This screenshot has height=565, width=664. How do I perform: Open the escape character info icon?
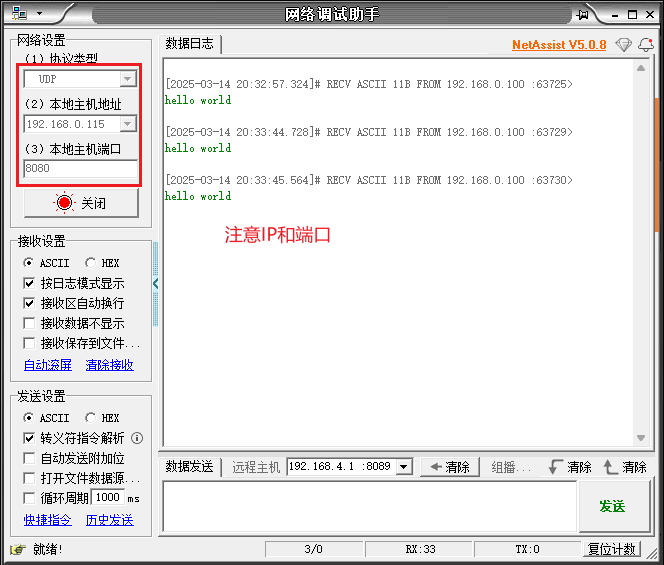pyautogui.click(x=137, y=438)
